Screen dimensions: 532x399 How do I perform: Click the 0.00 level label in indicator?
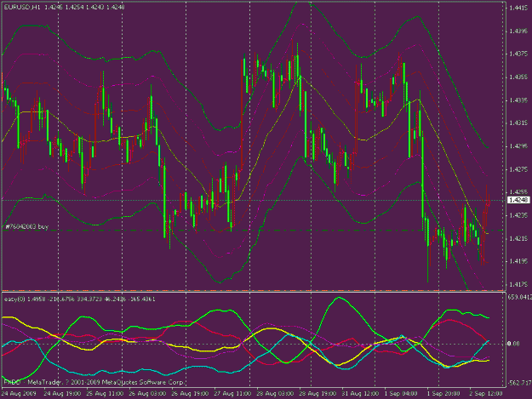click(513, 344)
